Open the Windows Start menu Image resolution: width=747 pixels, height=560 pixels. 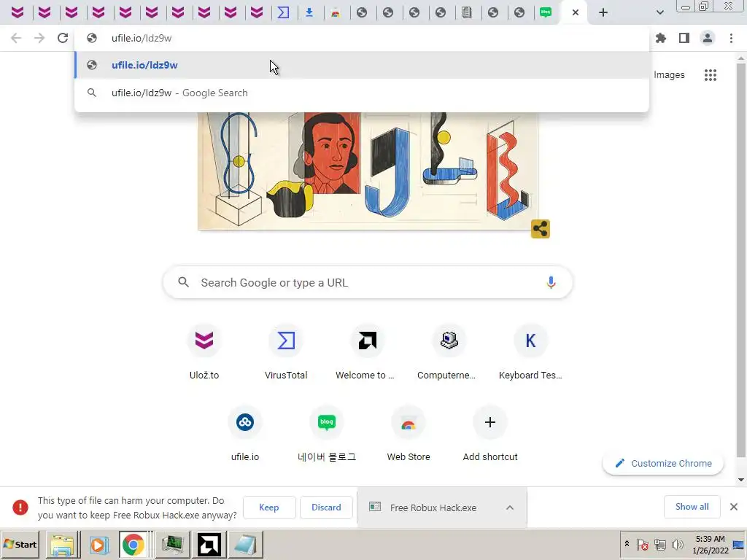point(20,544)
